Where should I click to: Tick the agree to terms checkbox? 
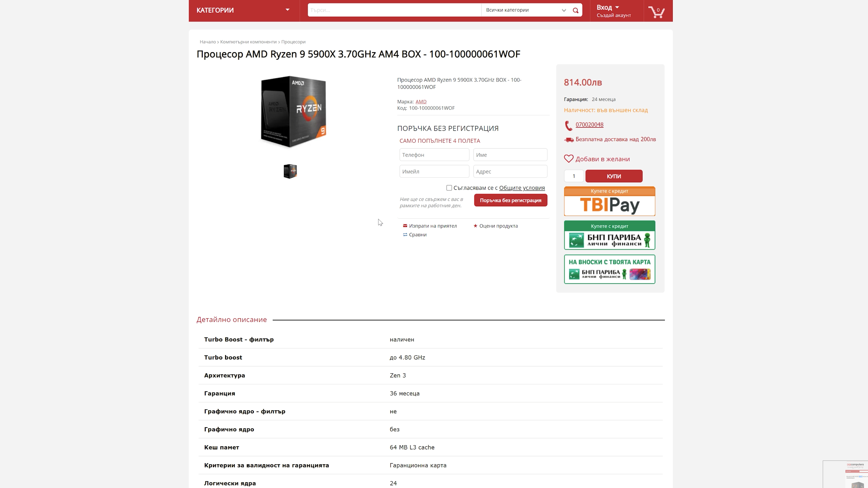coord(449,188)
